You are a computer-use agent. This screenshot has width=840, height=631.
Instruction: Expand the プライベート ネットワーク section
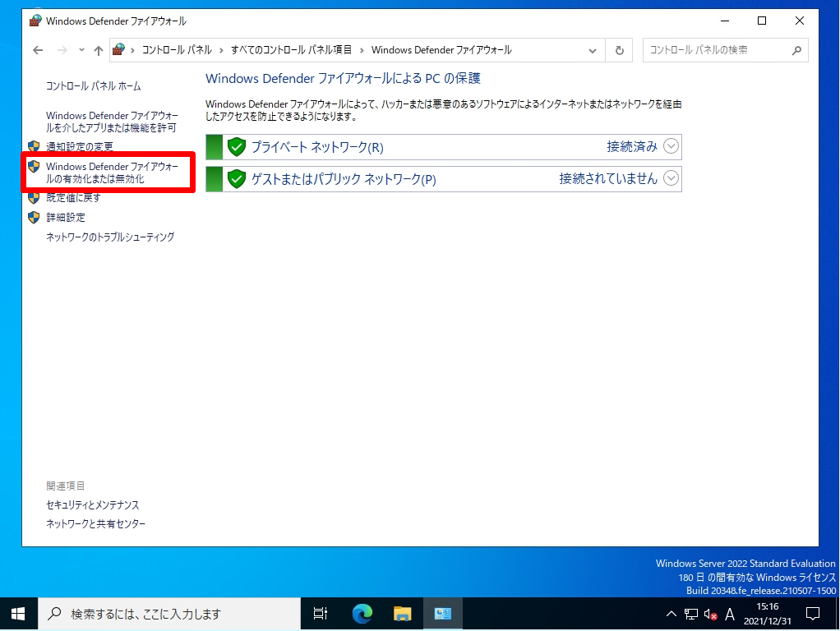[x=671, y=146]
